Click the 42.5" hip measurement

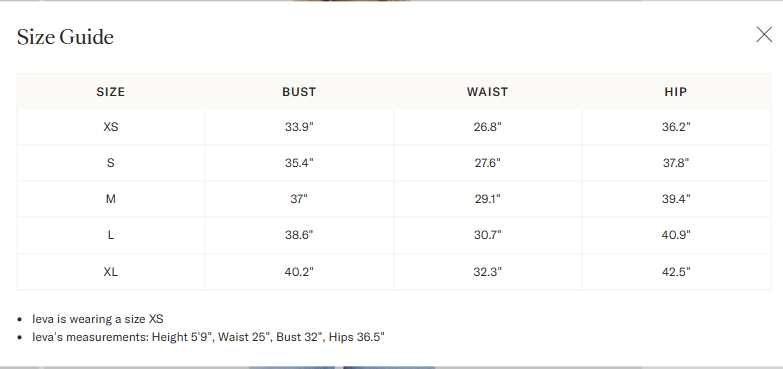(x=676, y=272)
